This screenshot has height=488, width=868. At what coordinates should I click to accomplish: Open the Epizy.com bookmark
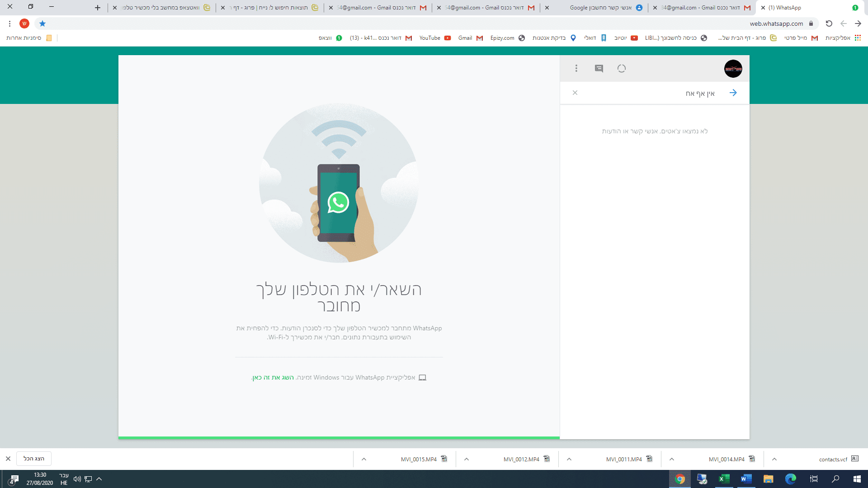coord(507,38)
